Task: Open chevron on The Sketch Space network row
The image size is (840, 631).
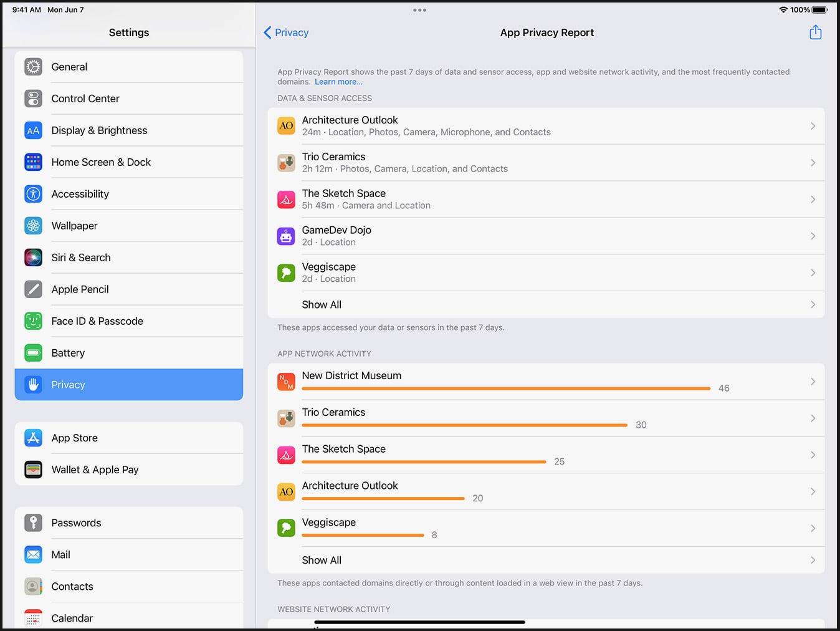Action: coord(813,455)
